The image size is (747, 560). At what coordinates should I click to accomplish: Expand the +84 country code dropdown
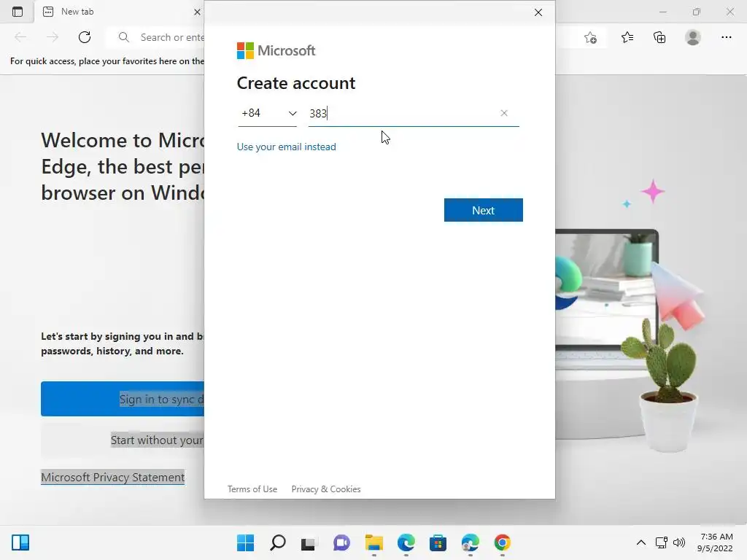pos(267,113)
